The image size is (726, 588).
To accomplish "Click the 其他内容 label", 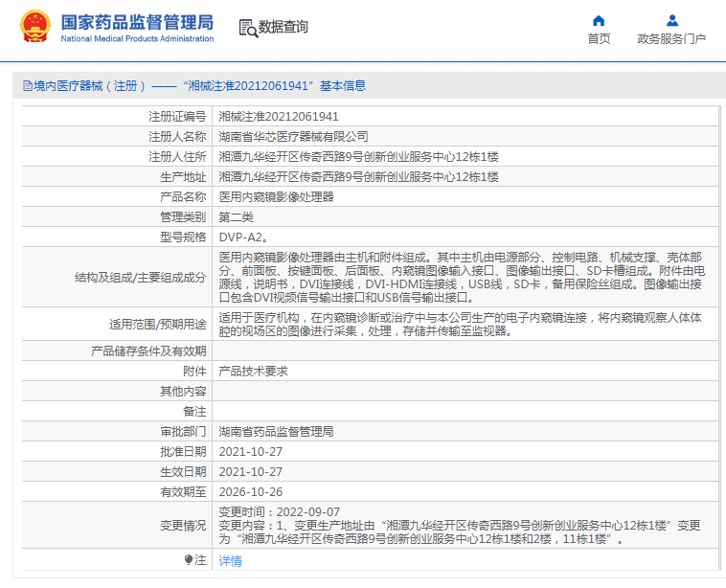I will [183, 392].
